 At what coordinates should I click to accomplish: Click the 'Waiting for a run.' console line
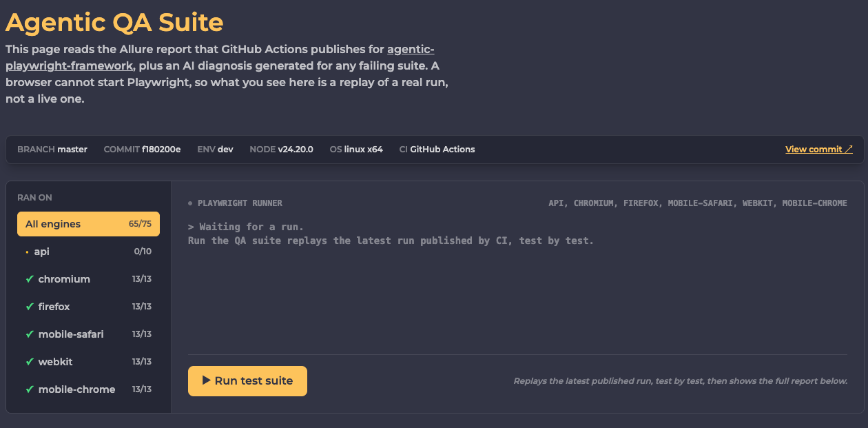pyautogui.click(x=246, y=227)
